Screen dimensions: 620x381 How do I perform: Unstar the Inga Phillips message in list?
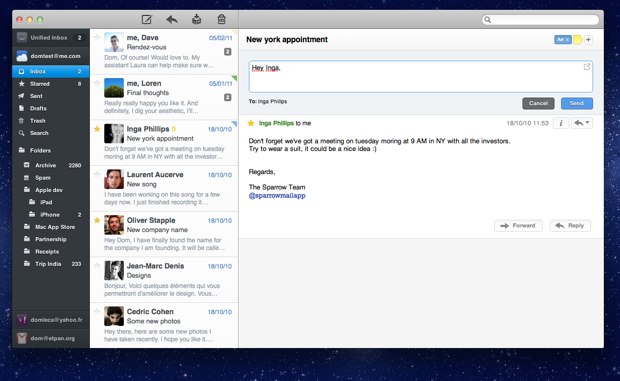97,129
